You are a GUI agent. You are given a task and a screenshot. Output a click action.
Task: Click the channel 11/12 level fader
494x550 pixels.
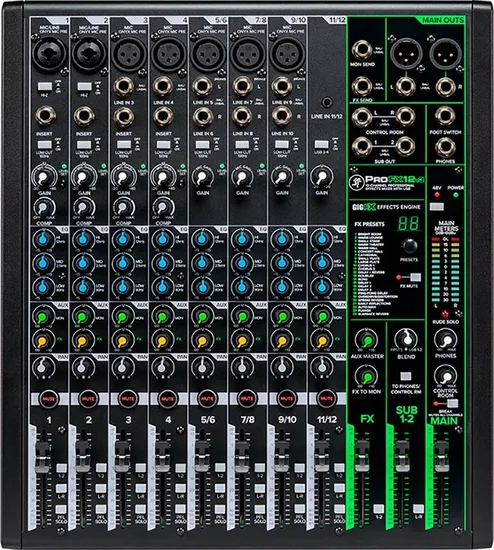[321, 455]
